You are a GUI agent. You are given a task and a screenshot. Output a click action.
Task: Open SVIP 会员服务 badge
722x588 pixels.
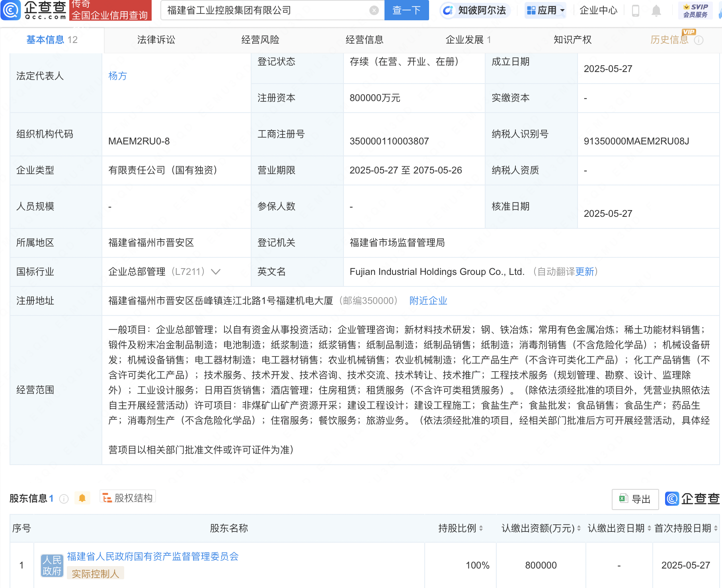click(695, 11)
